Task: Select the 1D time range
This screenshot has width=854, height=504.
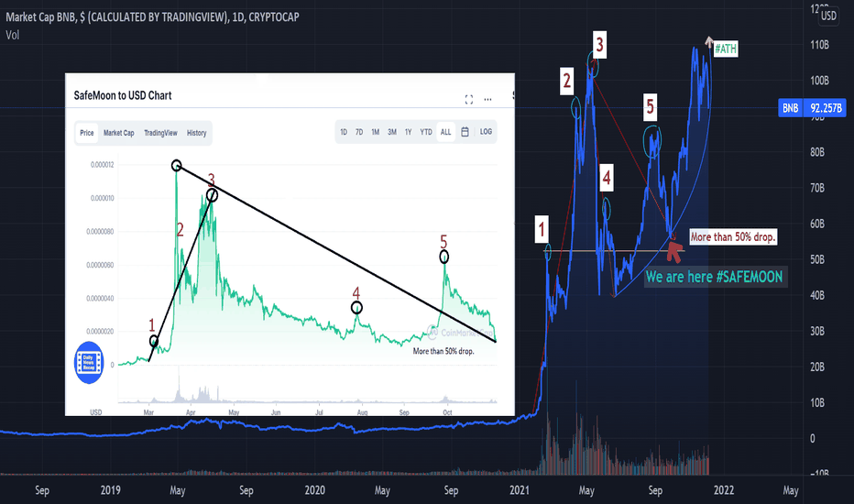Action: 344,132
